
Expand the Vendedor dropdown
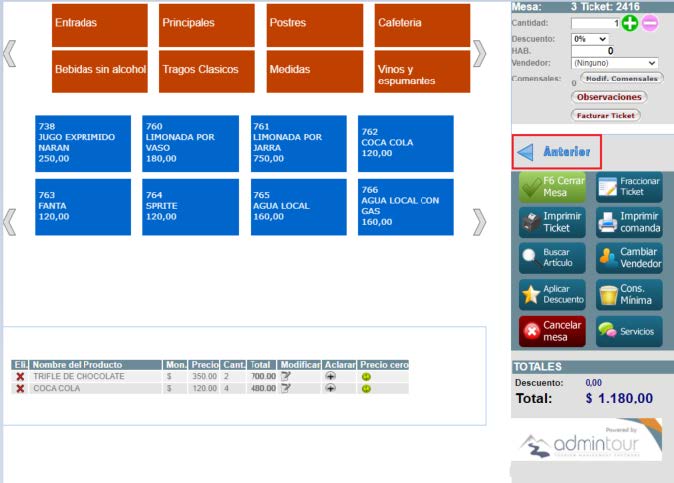pos(612,63)
